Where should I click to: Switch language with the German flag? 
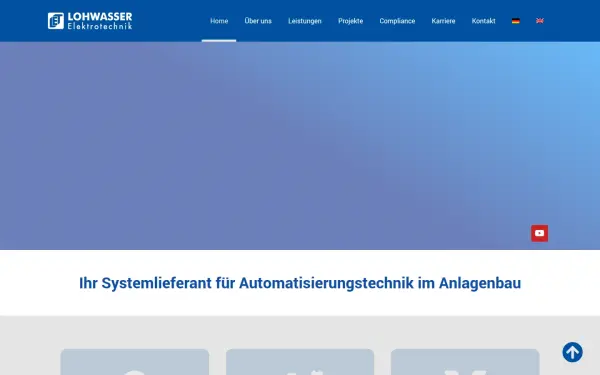(515, 21)
